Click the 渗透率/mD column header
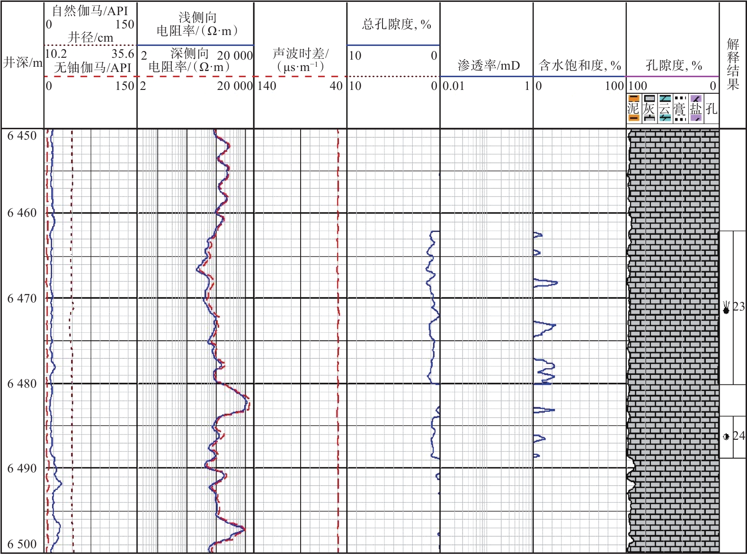The width and height of the screenshot is (747, 560). click(x=489, y=65)
